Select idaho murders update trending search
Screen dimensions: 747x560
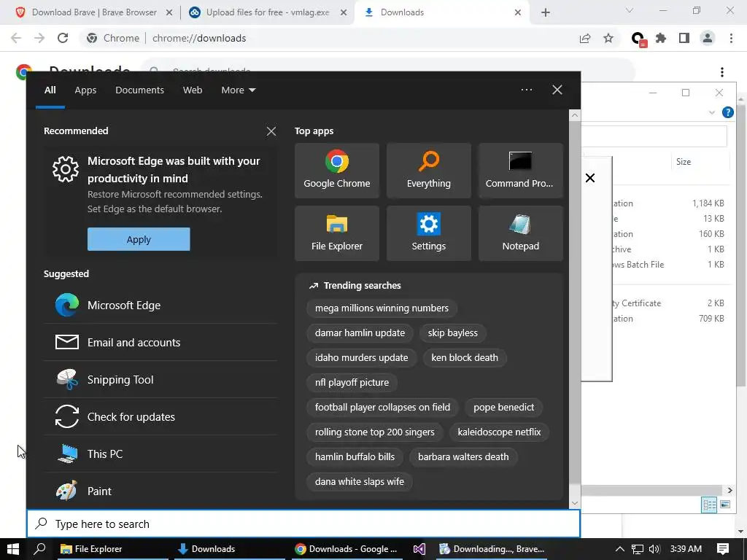(x=362, y=357)
